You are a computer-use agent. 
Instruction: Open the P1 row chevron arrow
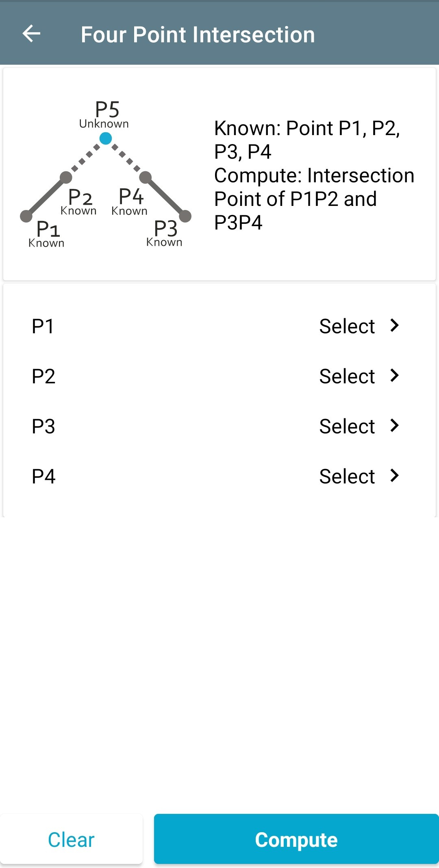click(394, 326)
